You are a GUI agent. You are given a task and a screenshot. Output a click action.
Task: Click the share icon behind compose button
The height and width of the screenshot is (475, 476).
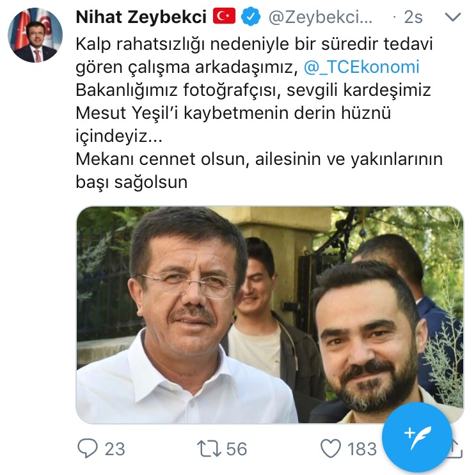[457, 449]
